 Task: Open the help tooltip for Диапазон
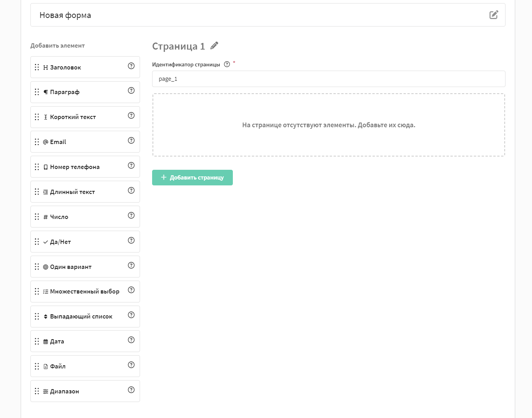[x=131, y=390]
